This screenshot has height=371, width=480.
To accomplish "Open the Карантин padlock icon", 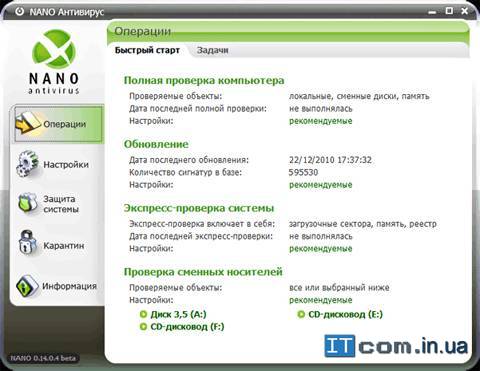I will coord(28,243).
